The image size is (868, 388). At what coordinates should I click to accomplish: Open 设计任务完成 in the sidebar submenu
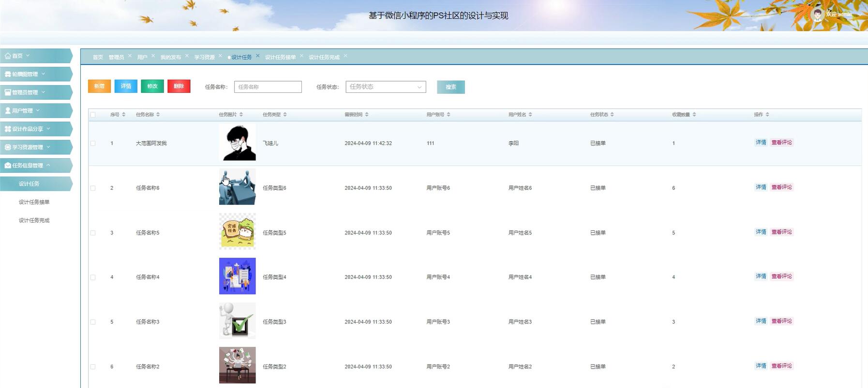(34, 221)
